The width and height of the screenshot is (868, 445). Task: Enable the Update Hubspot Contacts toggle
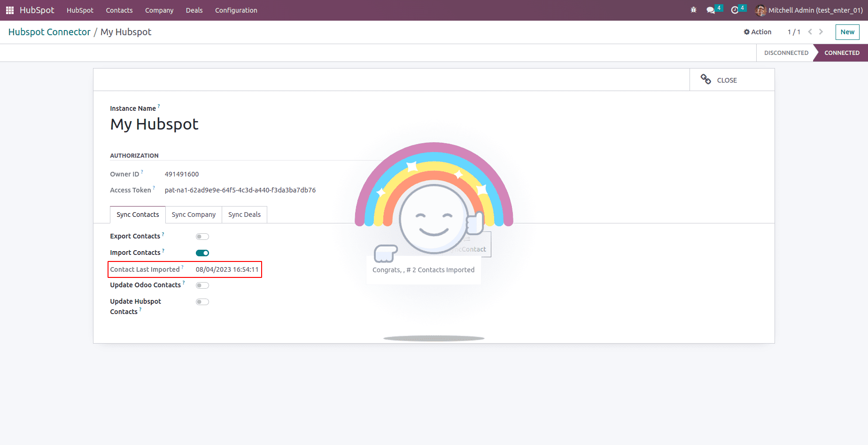202,302
